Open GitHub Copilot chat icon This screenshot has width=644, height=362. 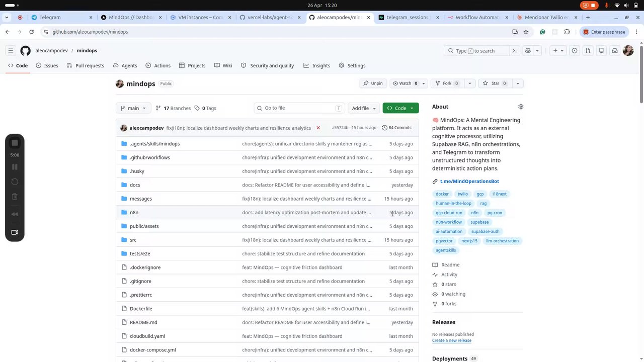[528, 51]
